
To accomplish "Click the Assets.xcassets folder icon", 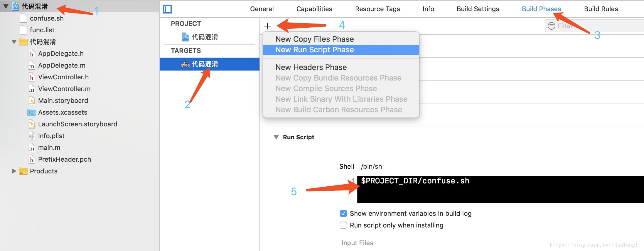I will pos(32,112).
